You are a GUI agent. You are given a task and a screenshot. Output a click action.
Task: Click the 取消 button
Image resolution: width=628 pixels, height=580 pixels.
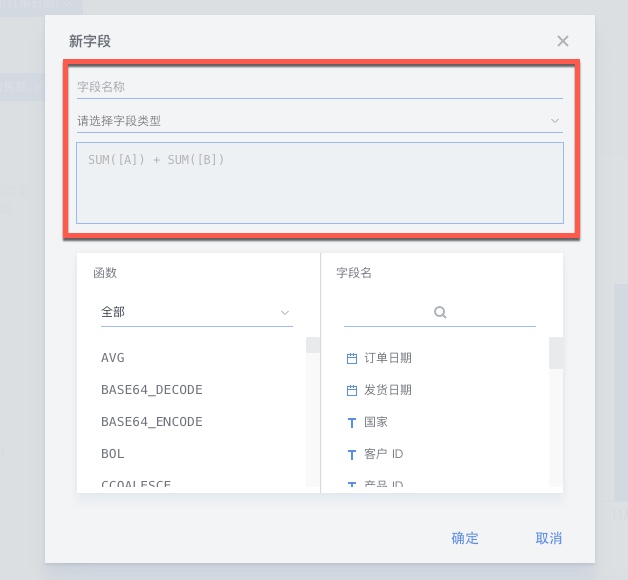point(549,538)
